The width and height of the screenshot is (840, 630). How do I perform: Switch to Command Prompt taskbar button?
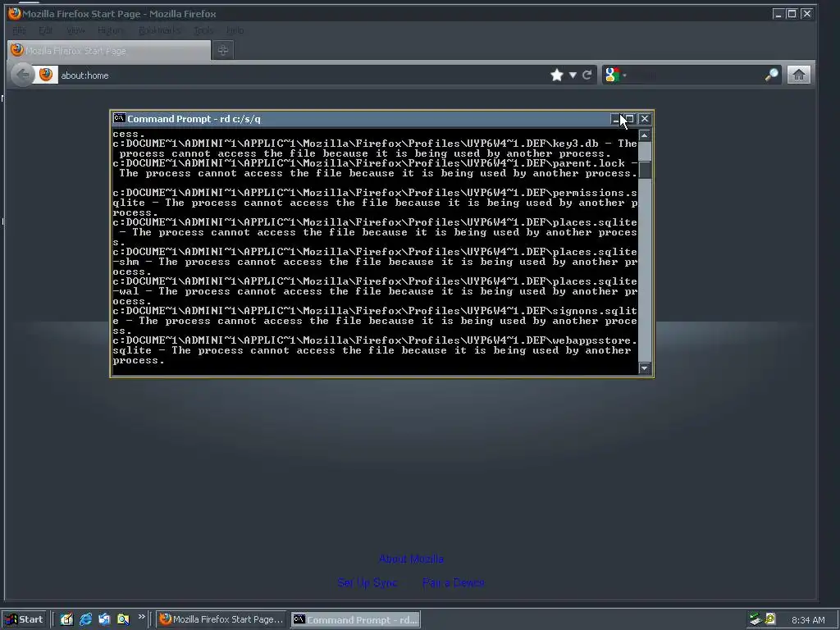pyautogui.click(x=356, y=619)
